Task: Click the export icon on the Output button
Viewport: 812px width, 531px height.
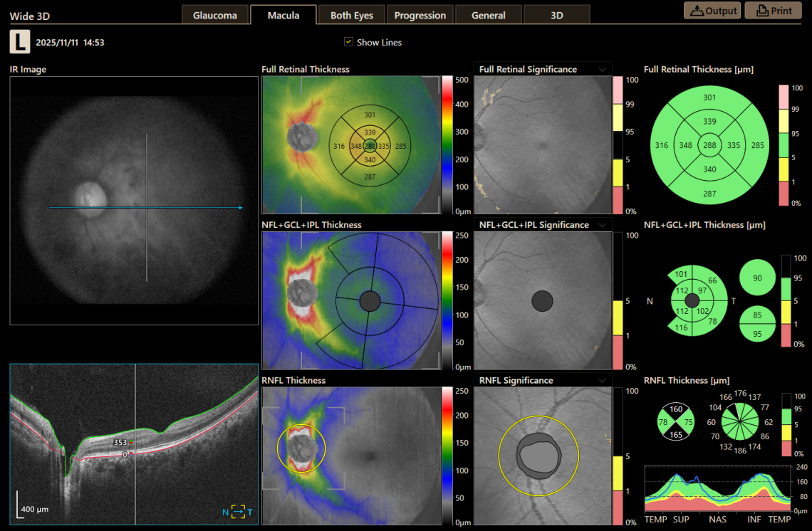Action: [x=697, y=11]
